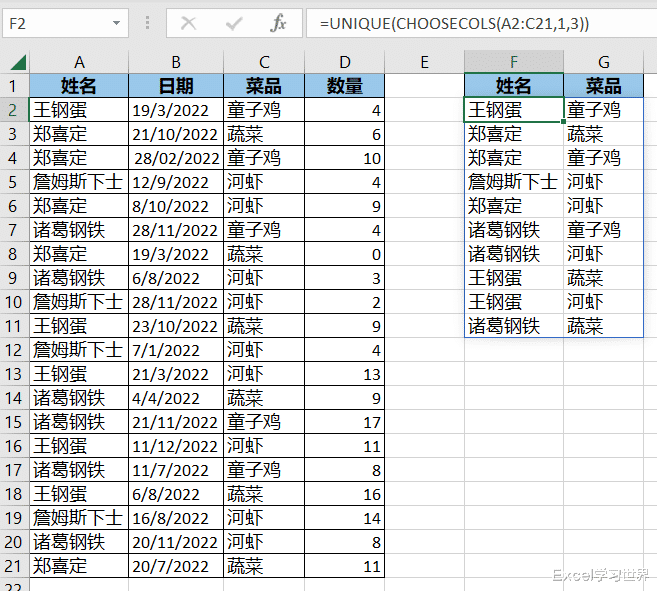Select cell B2 date 19/3/2022

176,110
